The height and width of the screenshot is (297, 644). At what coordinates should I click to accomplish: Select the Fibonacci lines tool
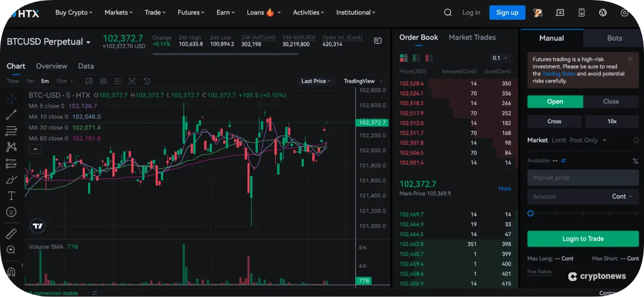(11, 131)
